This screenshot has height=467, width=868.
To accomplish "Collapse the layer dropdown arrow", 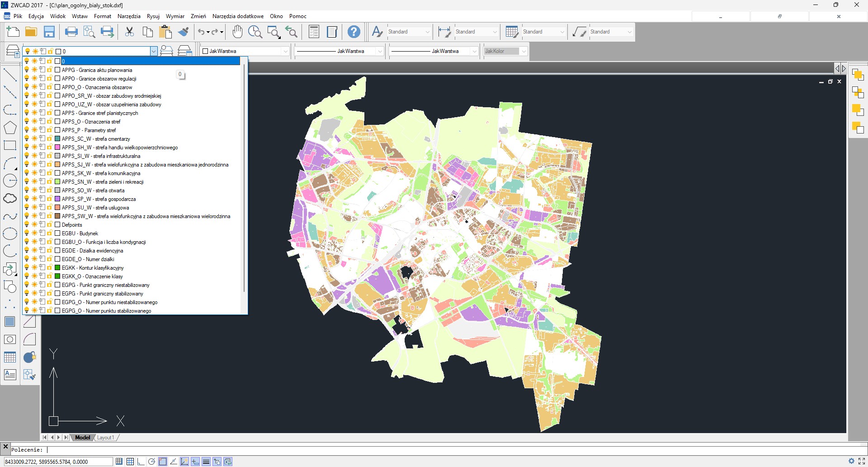I will 154,51.
